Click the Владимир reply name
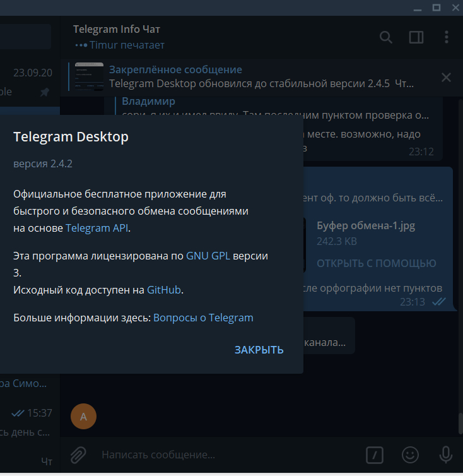This screenshot has width=463, height=476. [148, 101]
